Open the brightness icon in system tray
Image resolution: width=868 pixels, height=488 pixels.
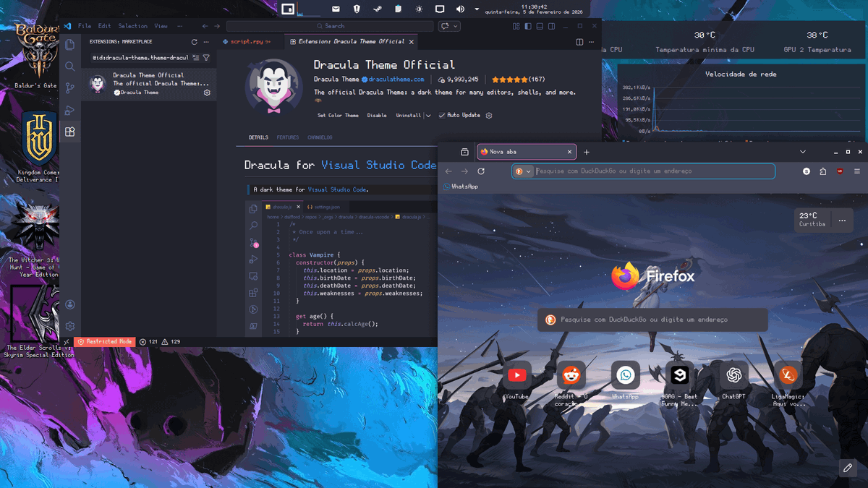pos(419,9)
